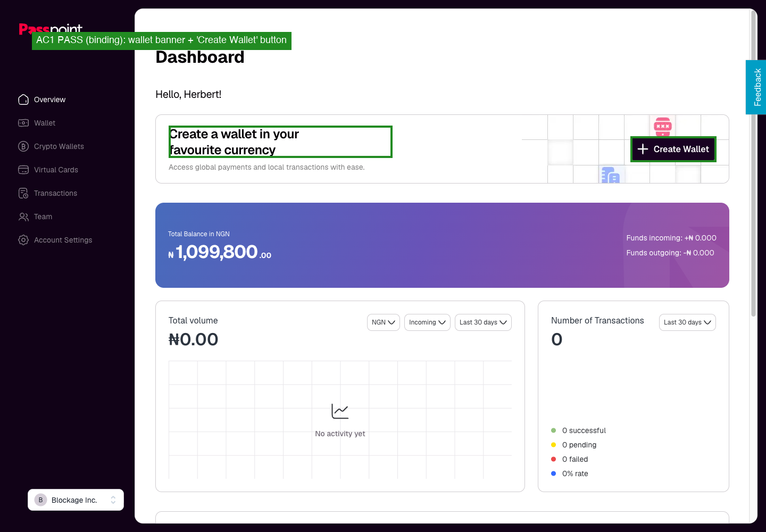
Task: Click the page vertical scrollbar
Action: click(753, 165)
